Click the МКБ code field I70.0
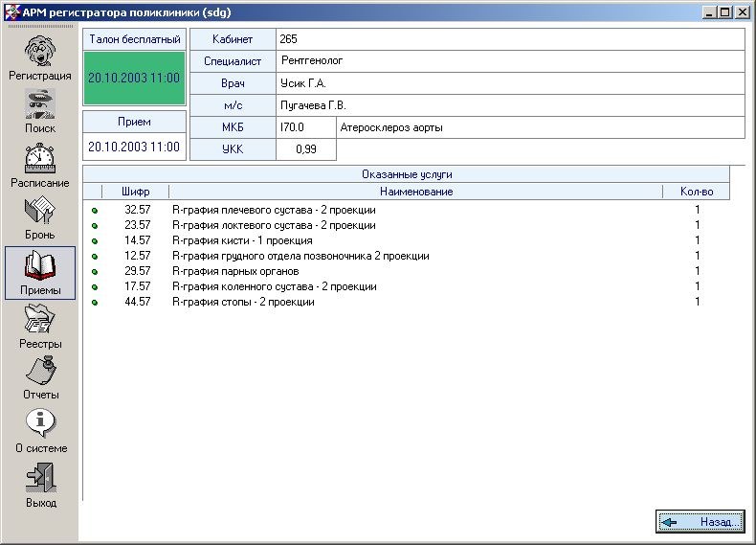Screen dimensions: 756x545 [305, 127]
